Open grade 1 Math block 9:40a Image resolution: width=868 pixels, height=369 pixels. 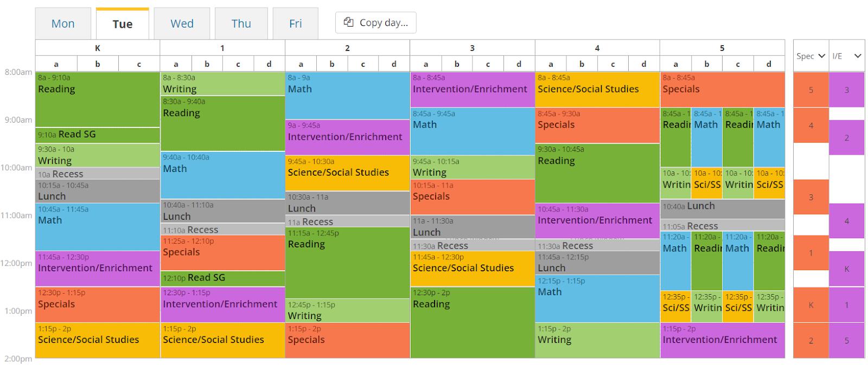(222, 175)
